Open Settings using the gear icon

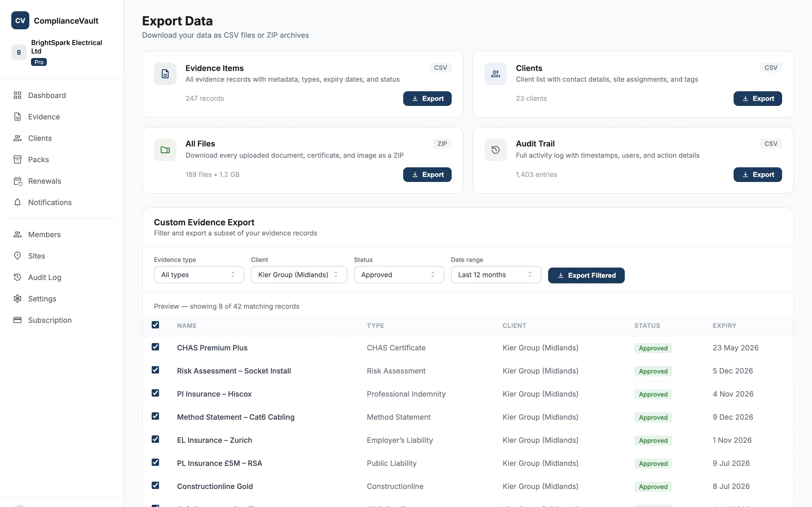[18, 299]
